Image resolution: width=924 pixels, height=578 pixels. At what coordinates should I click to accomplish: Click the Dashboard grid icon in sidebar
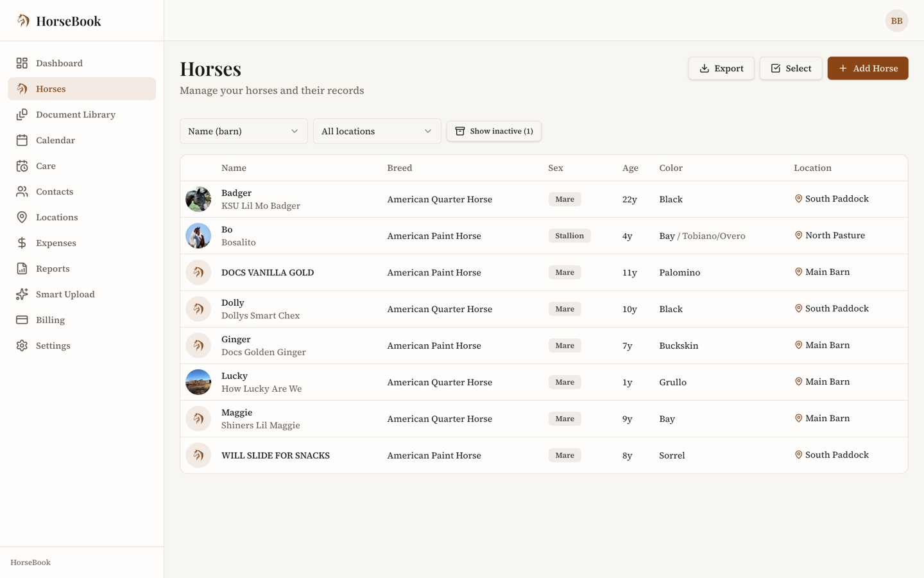(22, 63)
